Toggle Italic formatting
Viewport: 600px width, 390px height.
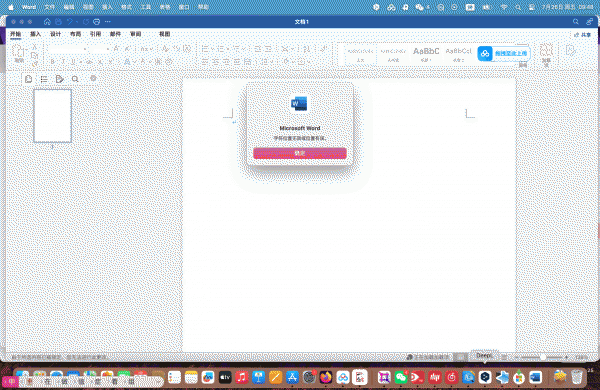(63, 62)
